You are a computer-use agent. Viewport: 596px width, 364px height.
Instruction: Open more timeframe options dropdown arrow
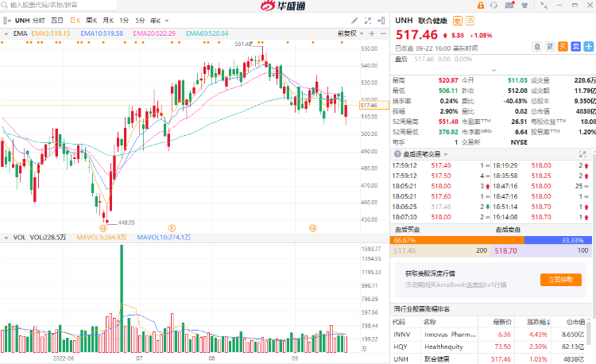[x=167, y=21]
